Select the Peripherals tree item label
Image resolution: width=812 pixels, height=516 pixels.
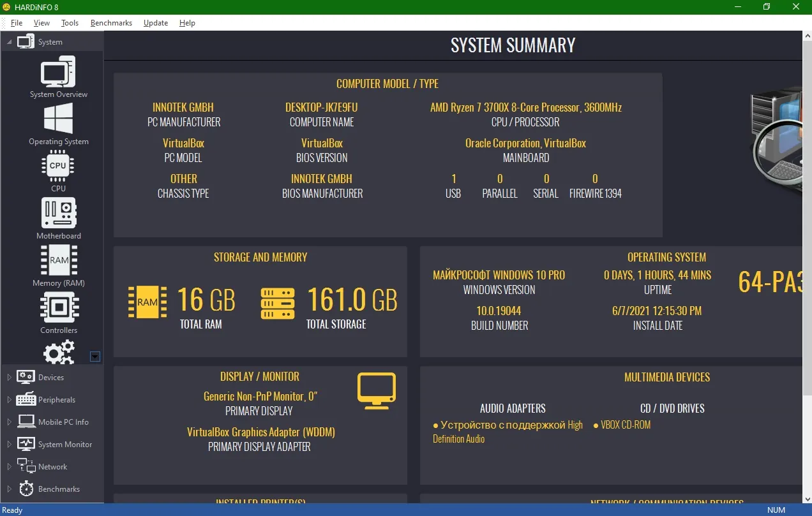[57, 400]
